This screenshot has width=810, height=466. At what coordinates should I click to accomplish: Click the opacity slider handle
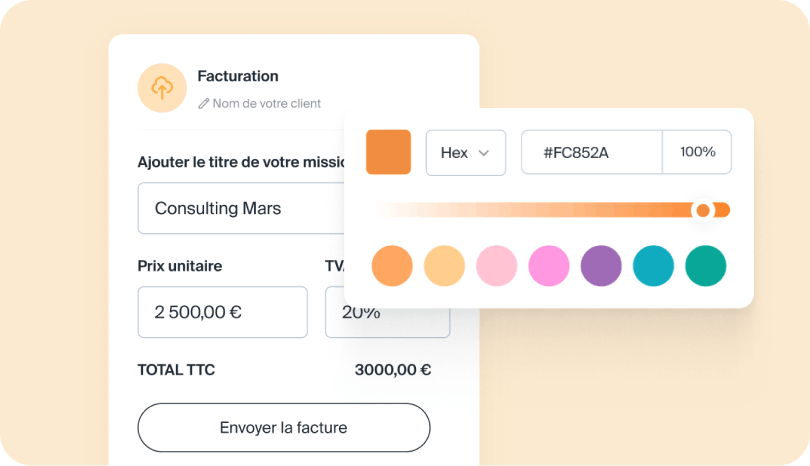coord(703,210)
